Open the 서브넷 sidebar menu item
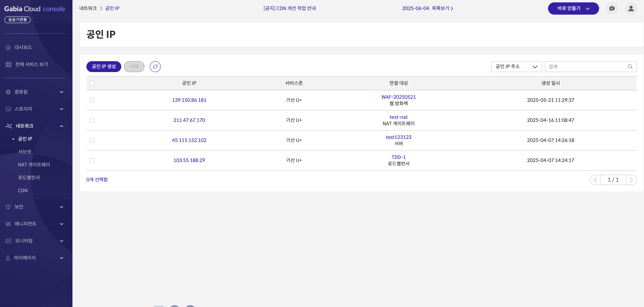Screen dimensions: 644x307 (24, 152)
